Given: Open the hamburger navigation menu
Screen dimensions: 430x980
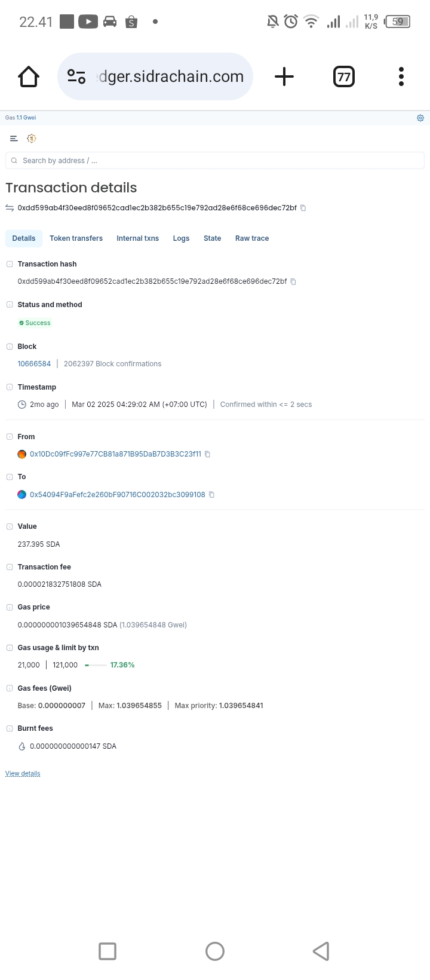Looking at the screenshot, I should (14, 139).
